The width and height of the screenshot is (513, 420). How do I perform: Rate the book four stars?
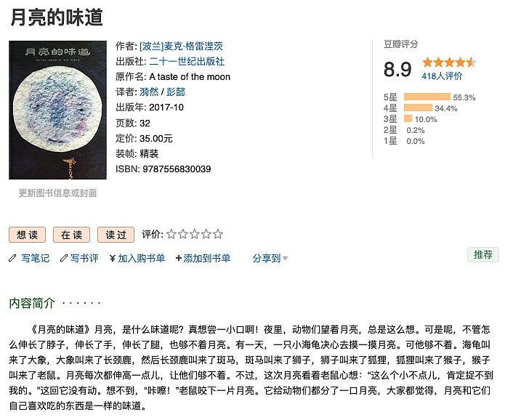pos(206,235)
